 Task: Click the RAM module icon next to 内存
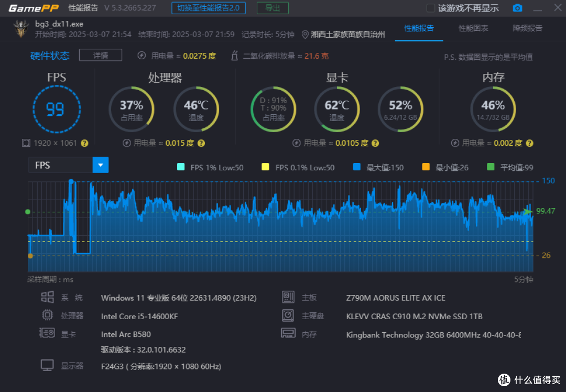(x=288, y=333)
